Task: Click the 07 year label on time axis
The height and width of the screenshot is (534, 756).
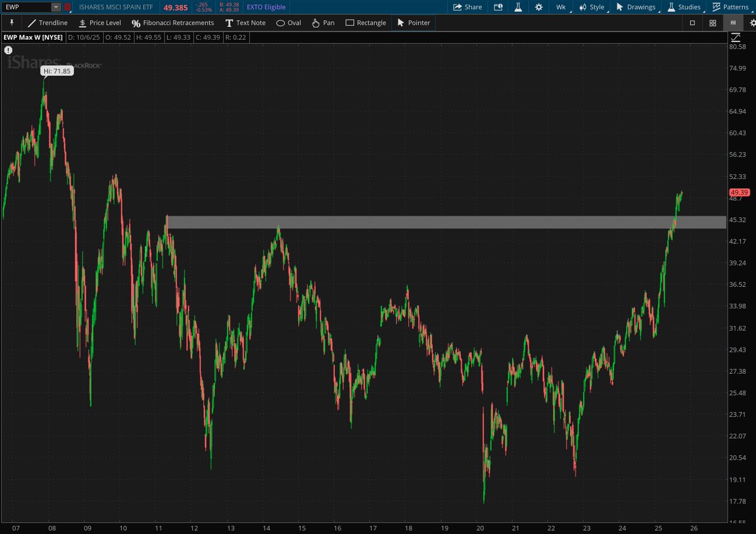Action: tap(16, 528)
